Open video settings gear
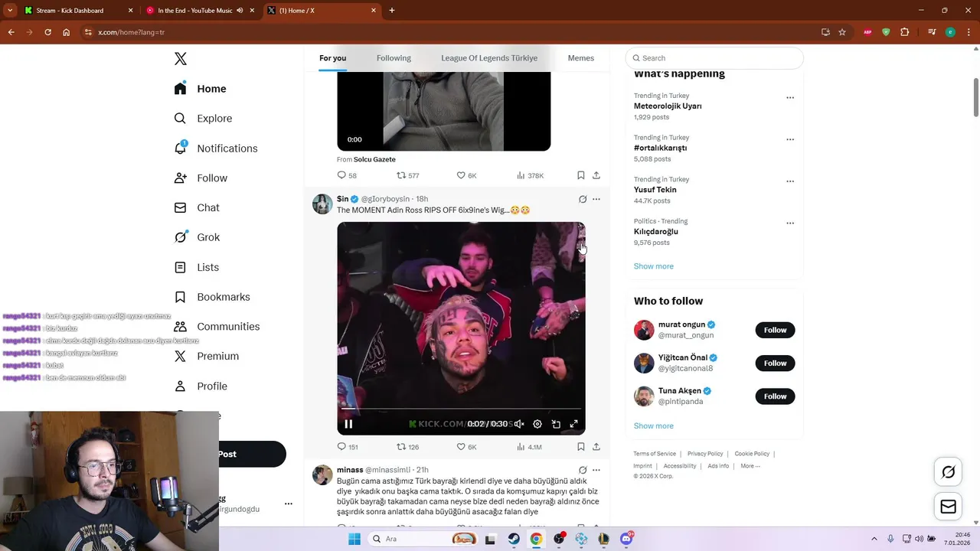Image resolution: width=980 pixels, height=551 pixels. point(537,424)
